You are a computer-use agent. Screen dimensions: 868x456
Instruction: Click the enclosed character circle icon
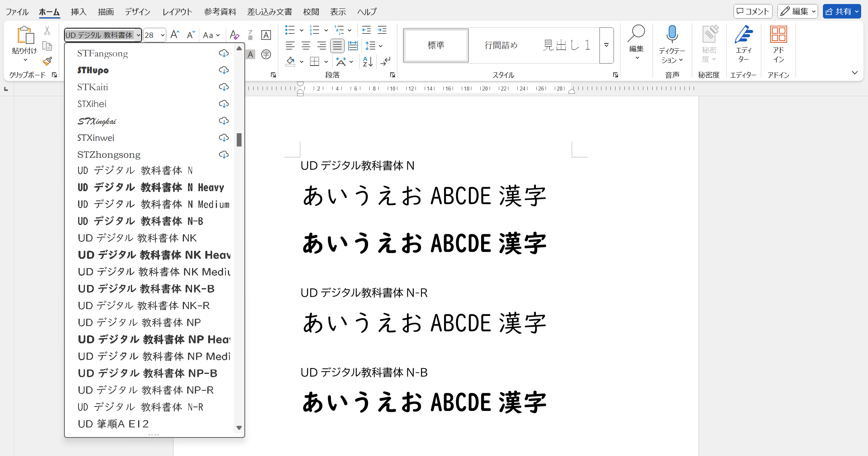point(266,54)
